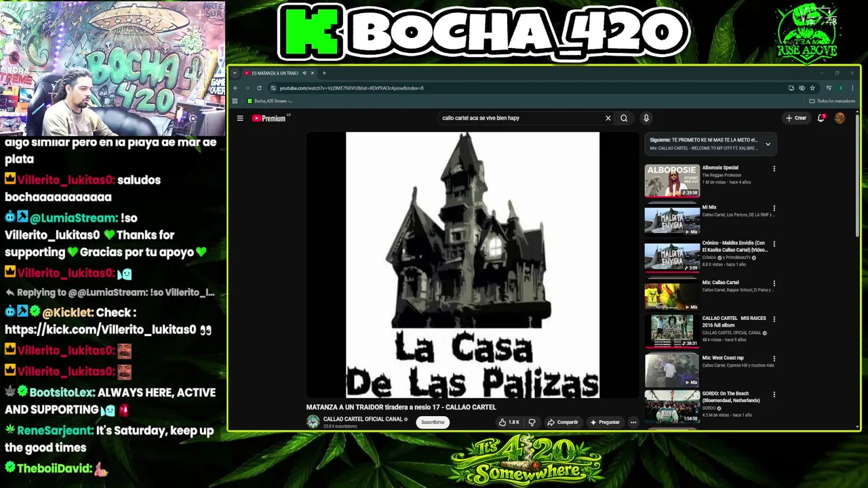The image size is (868, 488).
Task: Clear the YouTube search text with X
Action: pos(608,118)
